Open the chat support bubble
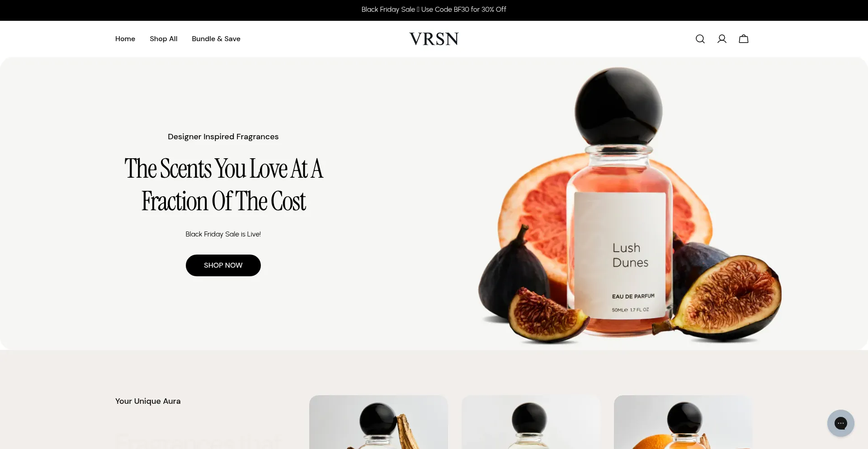This screenshot has height=449, width=868. [x=841, y=423]
